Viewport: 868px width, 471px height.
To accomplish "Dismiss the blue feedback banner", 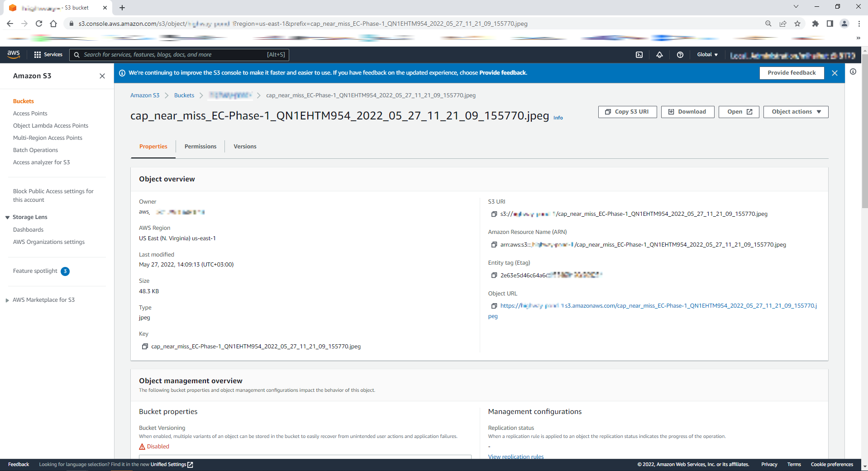I will [x=835, y=73].
